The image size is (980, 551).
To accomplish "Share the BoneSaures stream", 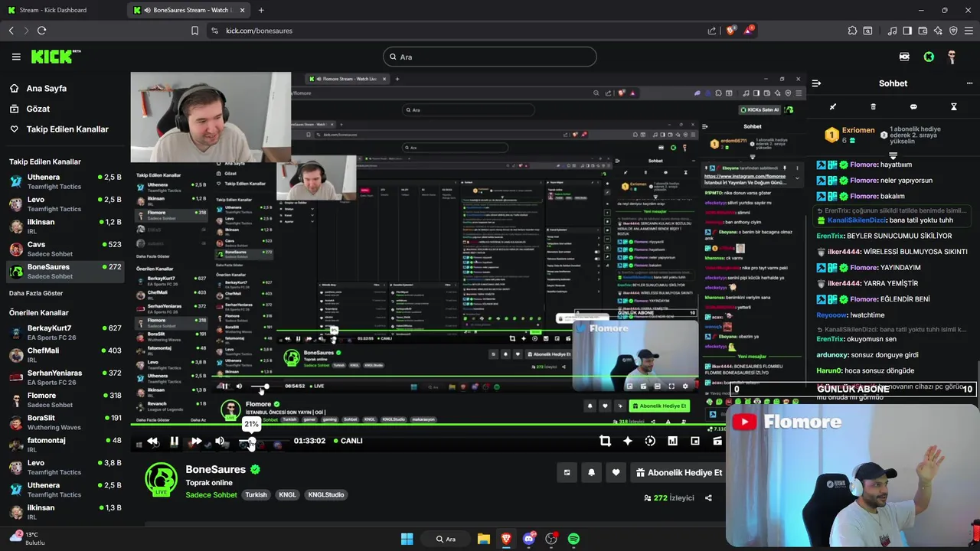I will pyautogui.click(x=708, y=498).
